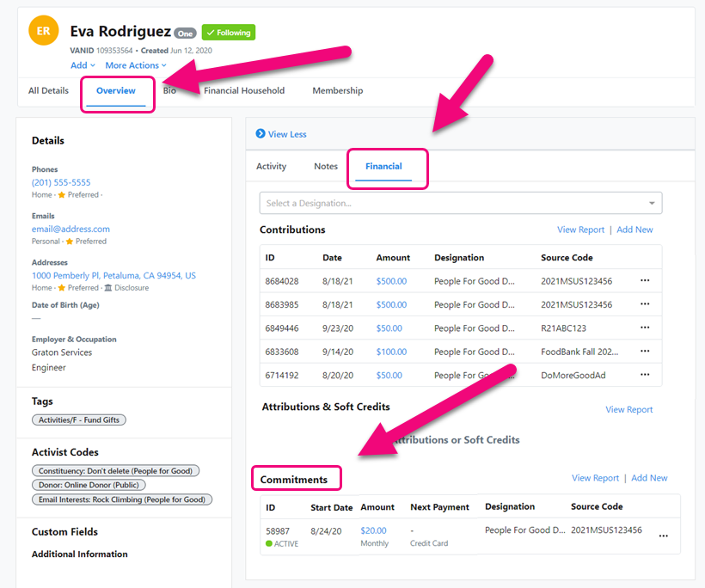Screen dimensions: 705x588
Task: View Report for Attributions & Soft Credits
Action: click(628, 409)
